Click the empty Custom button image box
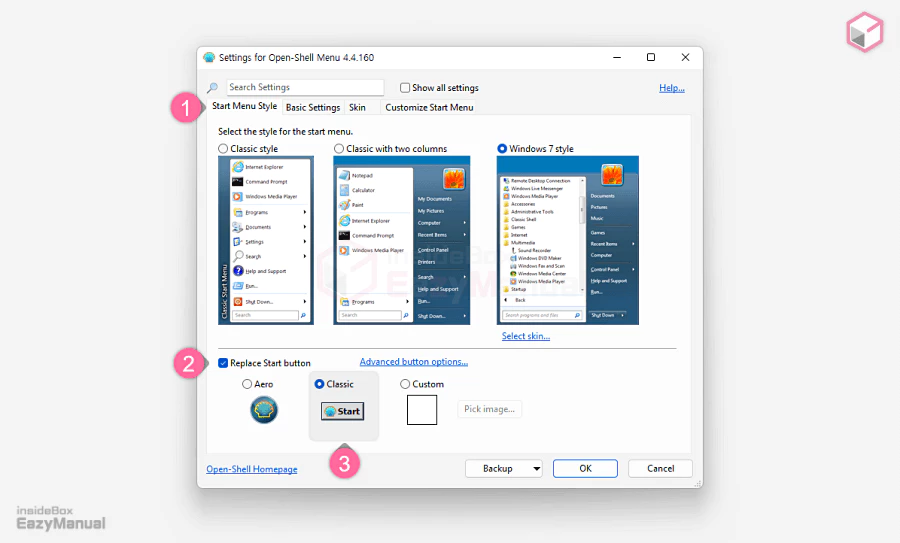This screenshot has height=543, width=900. [x=422, y=410]
